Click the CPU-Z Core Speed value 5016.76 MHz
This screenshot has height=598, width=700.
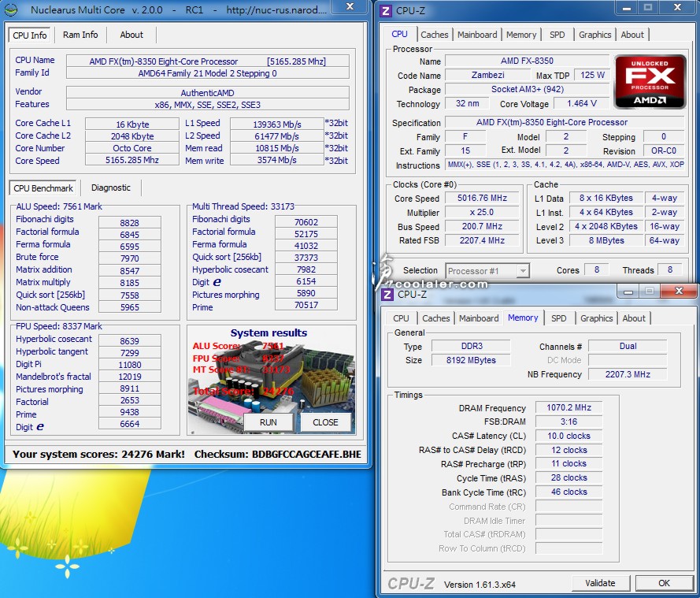tap(482, 198)
